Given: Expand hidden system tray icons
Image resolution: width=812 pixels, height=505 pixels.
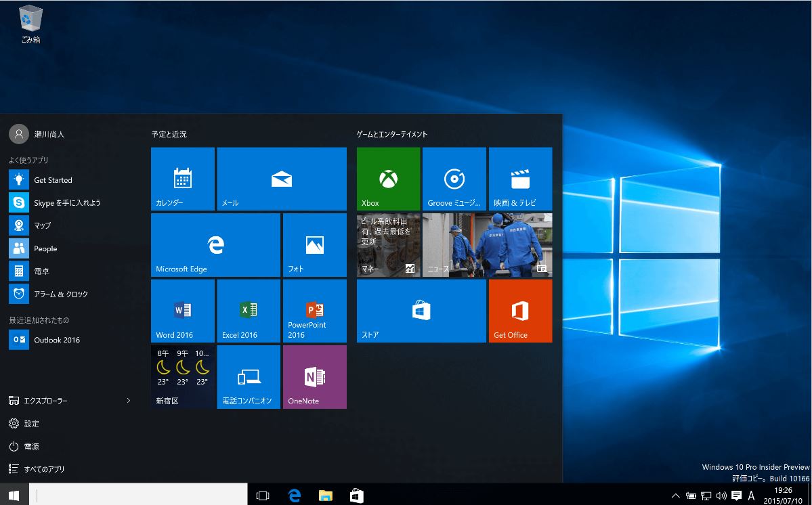Looking at the screenshot, I should pos(675,496).
